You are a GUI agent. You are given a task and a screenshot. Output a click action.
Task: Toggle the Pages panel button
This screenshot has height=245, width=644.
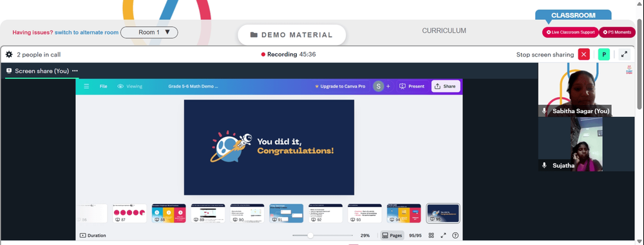click(x=392, y=235)
